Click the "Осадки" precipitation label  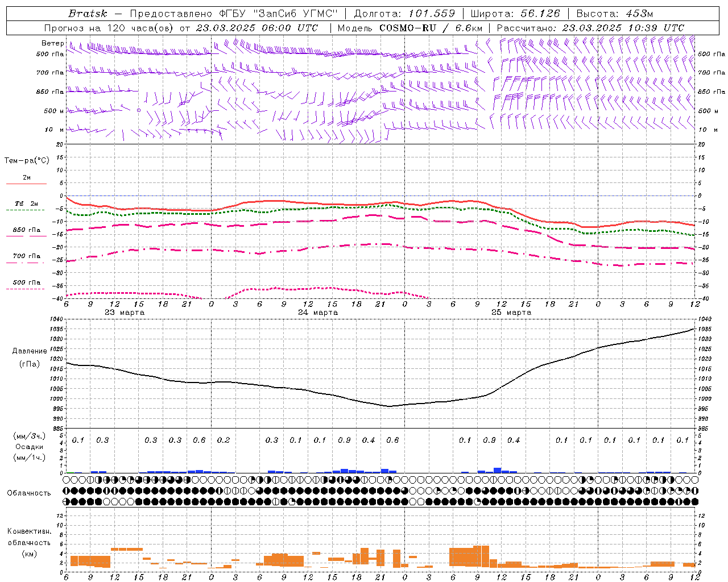[x=30, y=447]
